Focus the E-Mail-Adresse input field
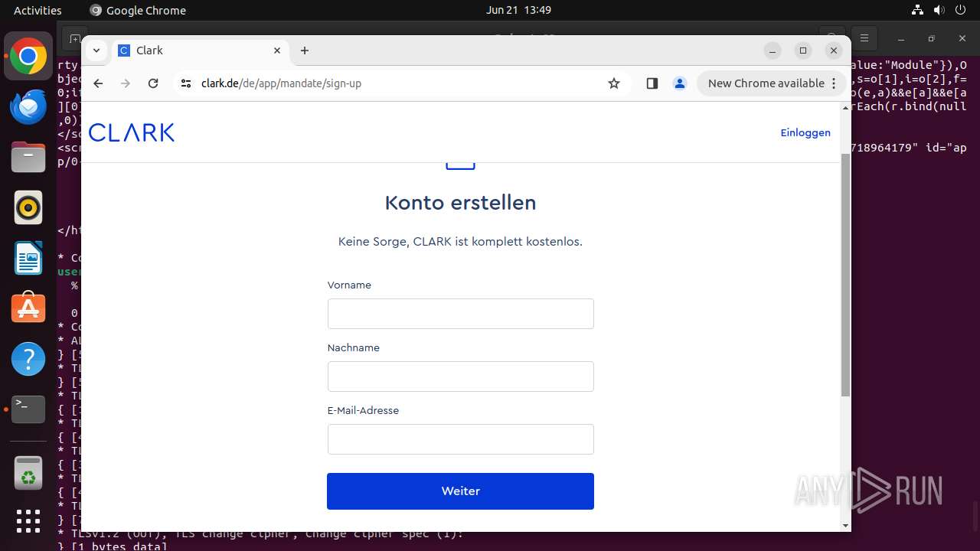 pos(461,439)
